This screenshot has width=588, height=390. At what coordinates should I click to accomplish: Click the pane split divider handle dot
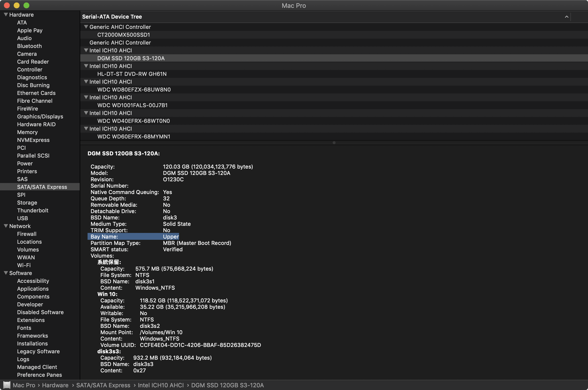[x=334, y=143]
